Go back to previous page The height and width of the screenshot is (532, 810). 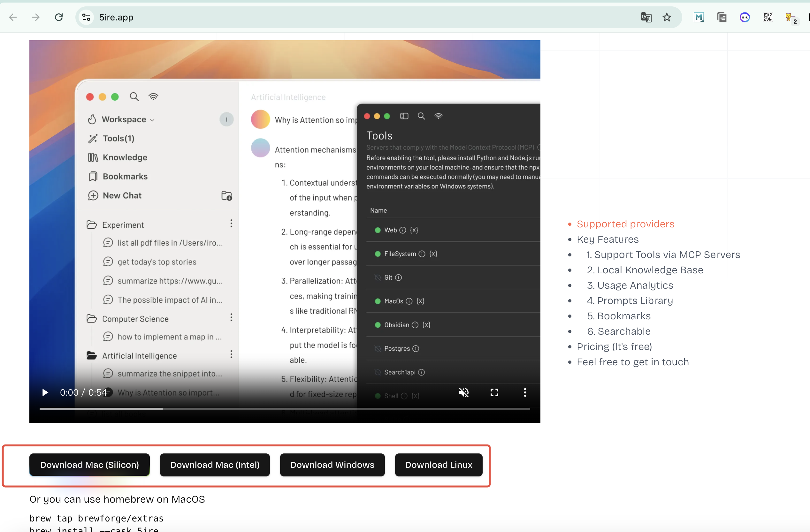pyautogui.click(x=13, y=17)
